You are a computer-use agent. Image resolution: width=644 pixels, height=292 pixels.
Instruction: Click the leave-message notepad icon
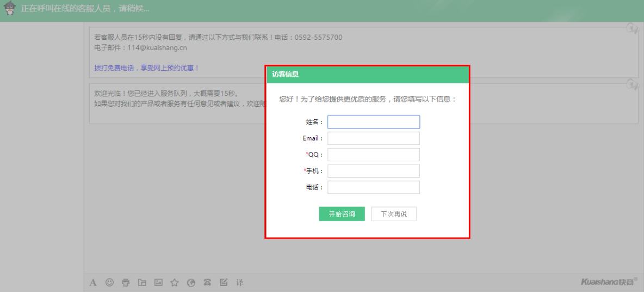coord(224,282)
